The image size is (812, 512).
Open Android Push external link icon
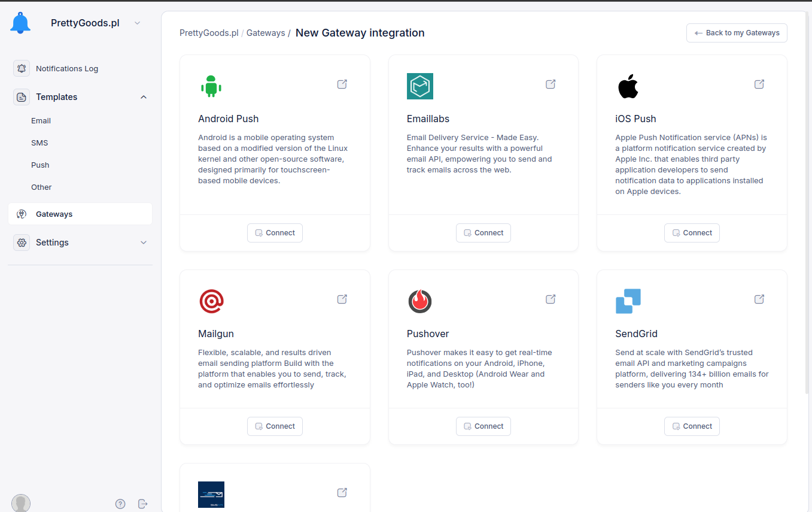point(342,84)
